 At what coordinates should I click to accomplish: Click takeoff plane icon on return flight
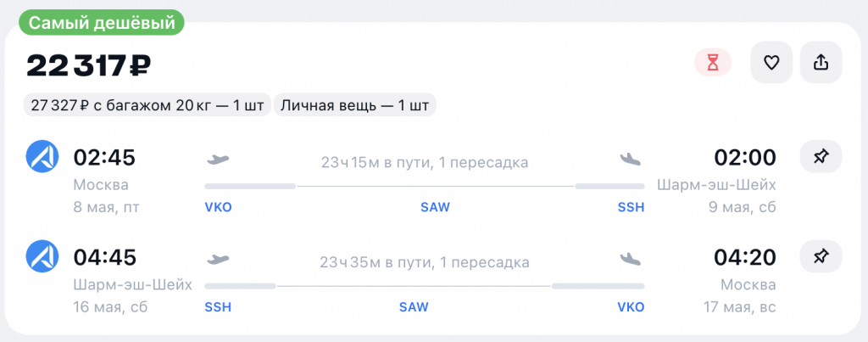tap(218, 259)
